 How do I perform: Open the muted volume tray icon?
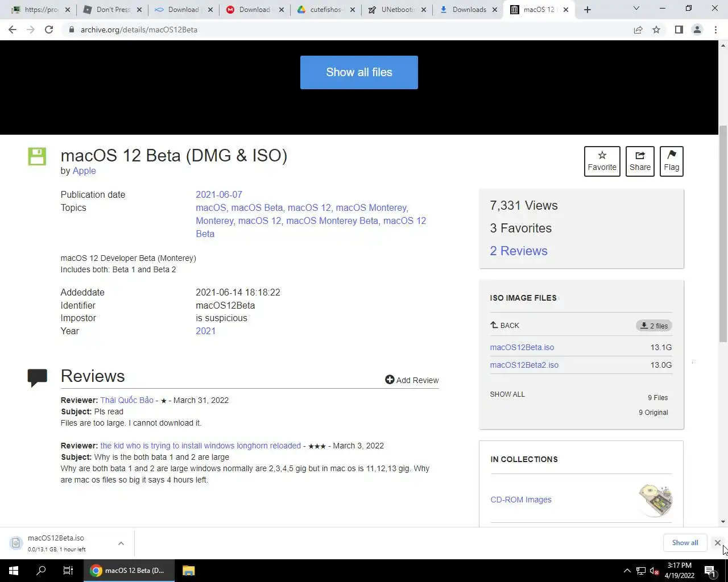[x=654, y=571]
